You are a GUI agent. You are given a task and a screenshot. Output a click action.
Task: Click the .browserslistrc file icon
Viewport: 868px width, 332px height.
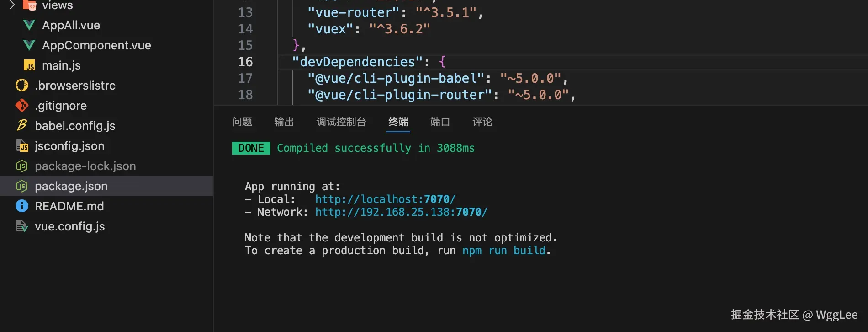[x=22, y=86]
